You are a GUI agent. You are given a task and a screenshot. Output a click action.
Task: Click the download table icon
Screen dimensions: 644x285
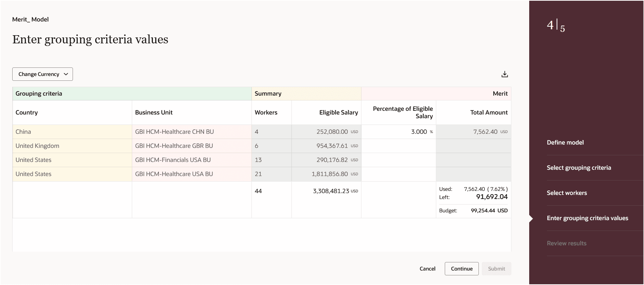point(504,74)
